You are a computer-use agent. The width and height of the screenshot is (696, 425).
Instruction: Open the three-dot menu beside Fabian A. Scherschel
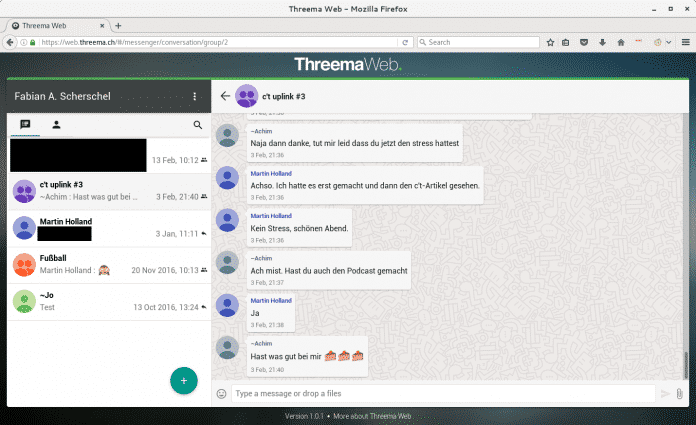[194, 96]
